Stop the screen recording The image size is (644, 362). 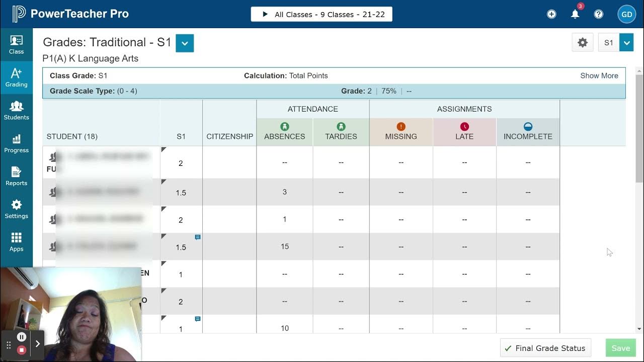[22, 350]
